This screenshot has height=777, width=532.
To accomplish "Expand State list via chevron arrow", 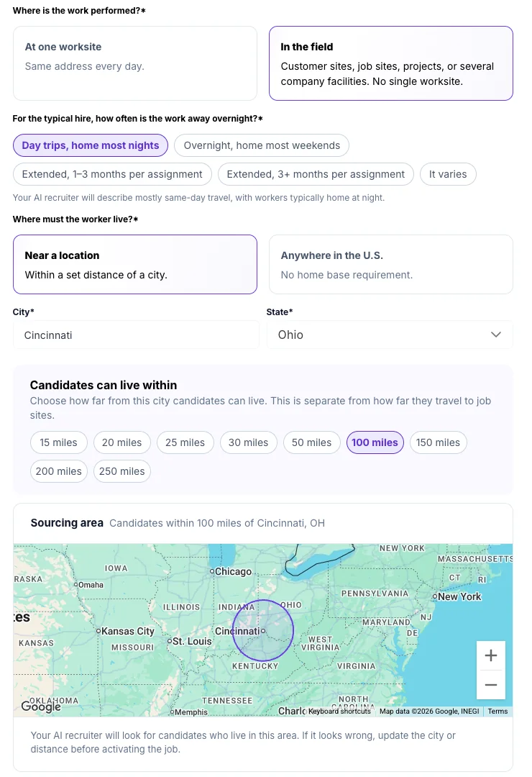I will [496, 335].
